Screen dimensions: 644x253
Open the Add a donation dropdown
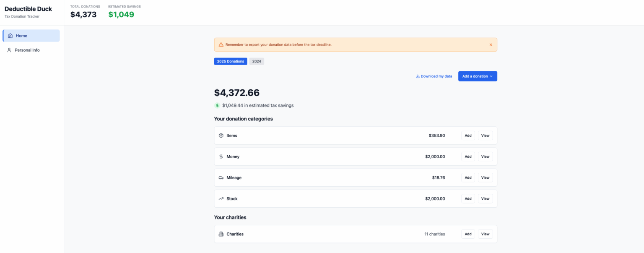(477, 76)
